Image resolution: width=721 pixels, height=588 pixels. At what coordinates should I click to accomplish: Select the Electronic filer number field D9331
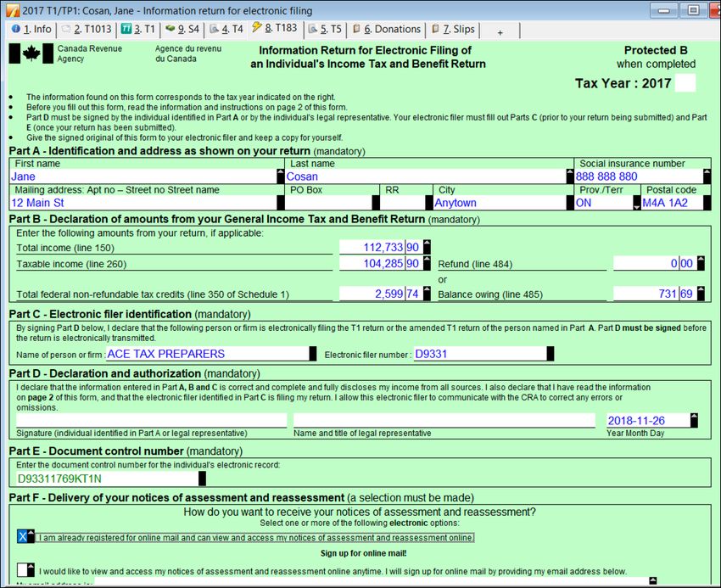tap(480, 354)
